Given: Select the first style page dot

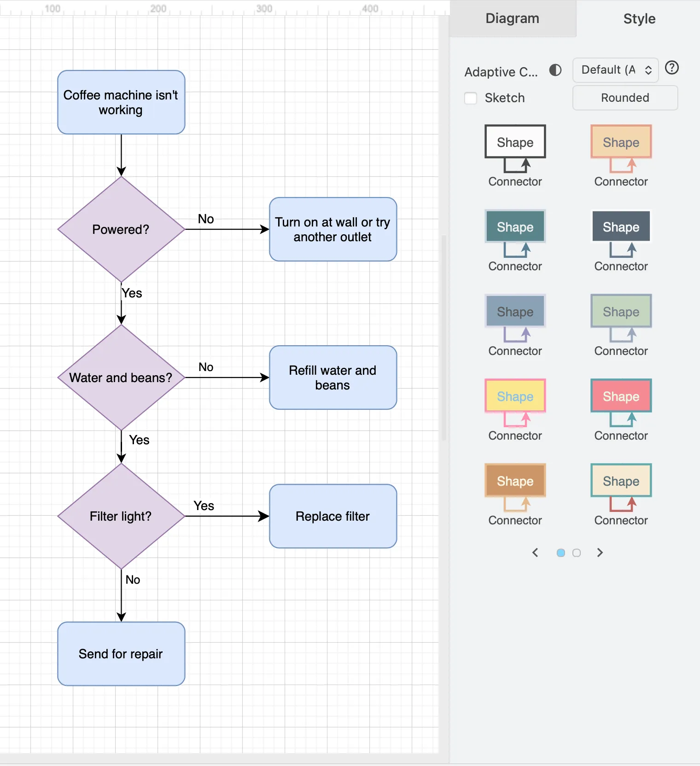Looking at the screenshot, I should [x=560, y=553].
